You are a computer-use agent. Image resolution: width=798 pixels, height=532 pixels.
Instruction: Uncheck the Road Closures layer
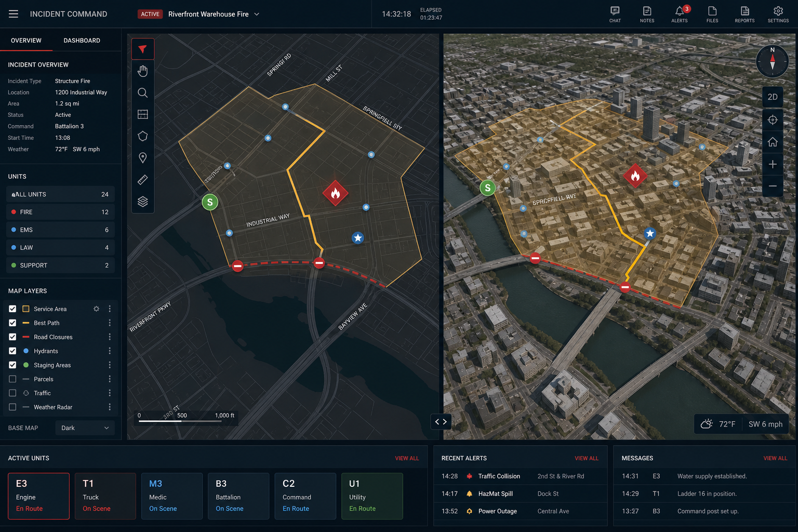click(x=12, y=337)
